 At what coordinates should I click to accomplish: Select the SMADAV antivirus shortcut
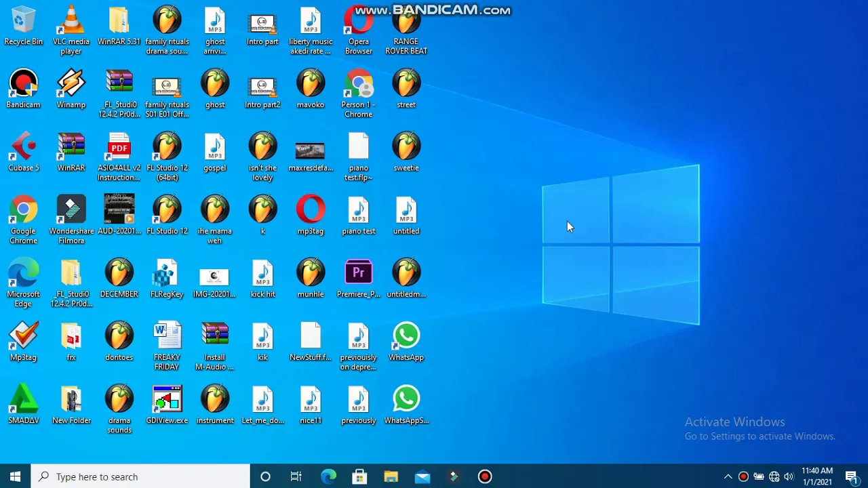(23, 404)
